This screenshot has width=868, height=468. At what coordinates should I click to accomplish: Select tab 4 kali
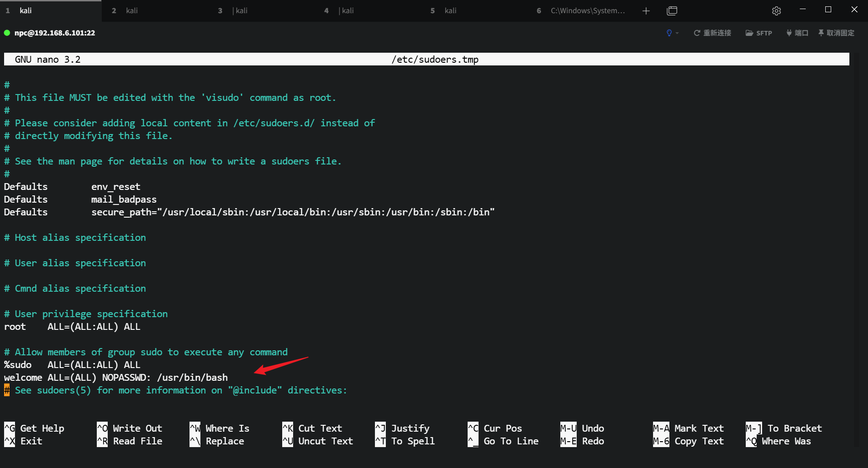347,10
